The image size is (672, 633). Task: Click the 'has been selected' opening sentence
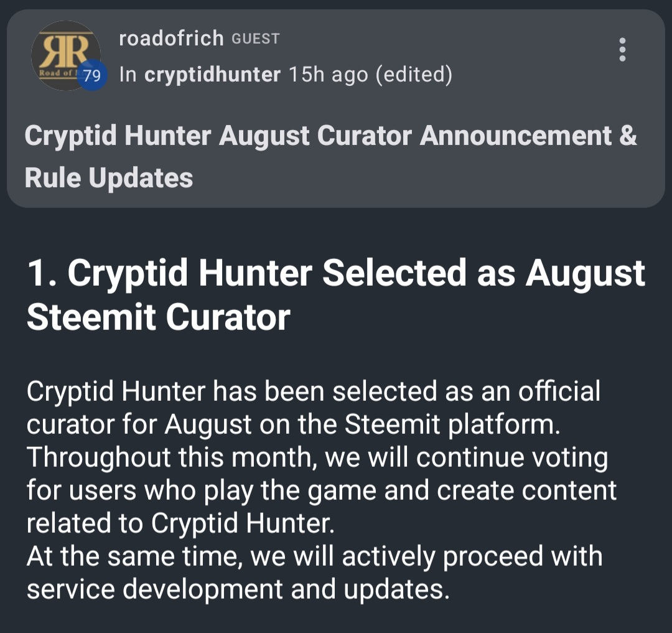point(313,392)
